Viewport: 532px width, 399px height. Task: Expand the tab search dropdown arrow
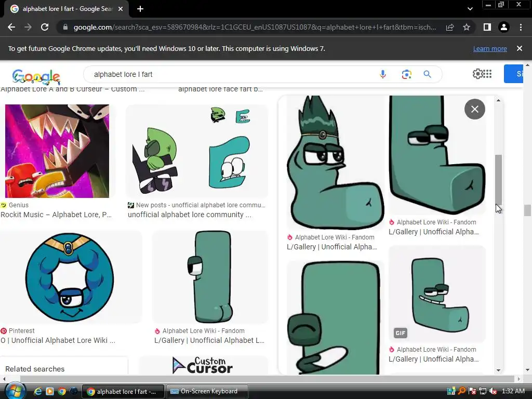tap(470, 9)
